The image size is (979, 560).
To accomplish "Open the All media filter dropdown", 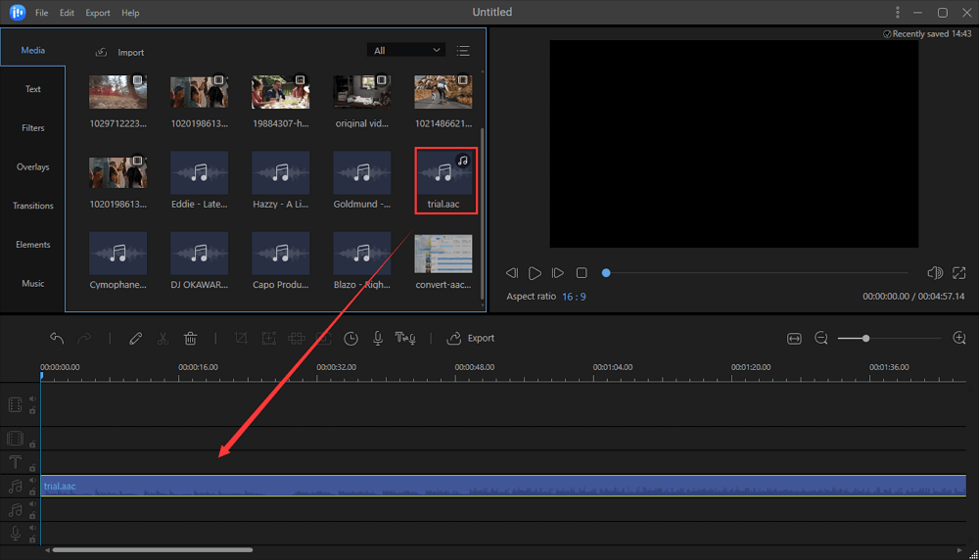I will (x=406, y=51).
